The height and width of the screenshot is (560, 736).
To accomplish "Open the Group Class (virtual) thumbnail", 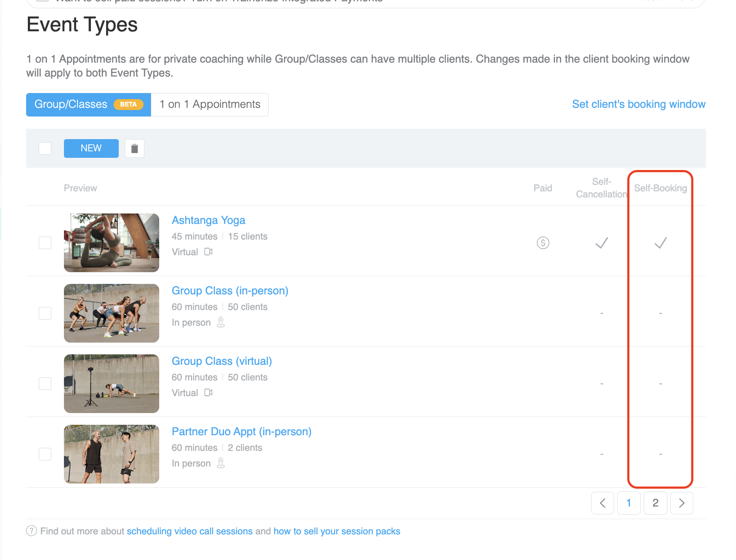I will pyautogui.click(x=111, y=383).
